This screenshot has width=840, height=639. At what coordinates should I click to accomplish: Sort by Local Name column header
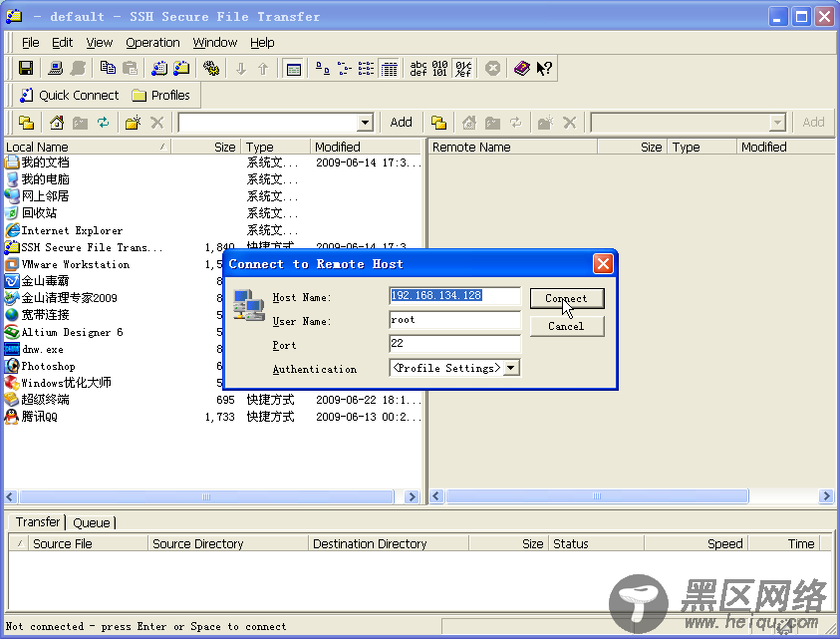(x=88, y=147)
